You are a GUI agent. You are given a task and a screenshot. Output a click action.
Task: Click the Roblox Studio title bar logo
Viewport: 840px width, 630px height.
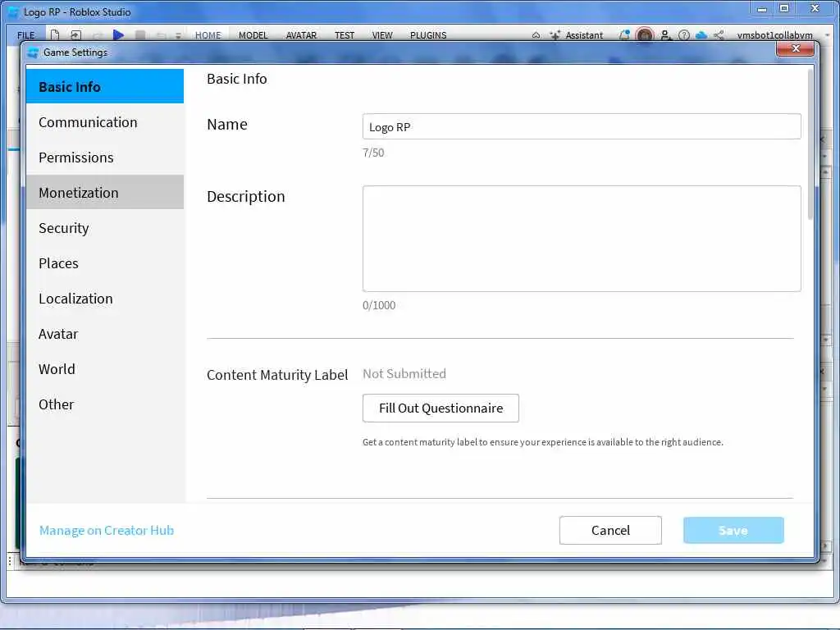pos(13,11)
